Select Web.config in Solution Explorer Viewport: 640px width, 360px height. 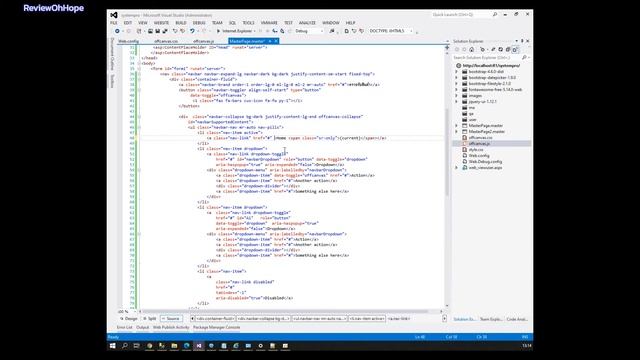coord(479,156)
